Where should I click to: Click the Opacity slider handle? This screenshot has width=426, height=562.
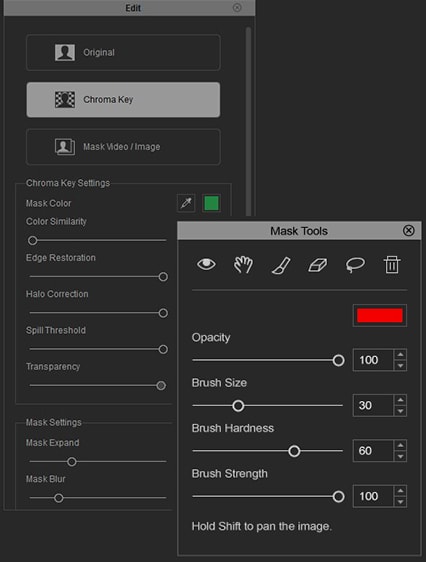338,360
